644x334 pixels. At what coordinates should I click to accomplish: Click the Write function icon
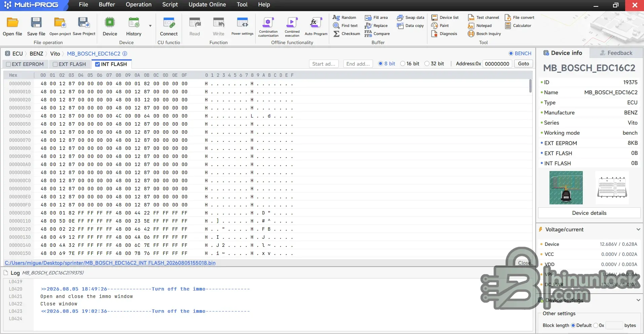(x=219, y=23)
